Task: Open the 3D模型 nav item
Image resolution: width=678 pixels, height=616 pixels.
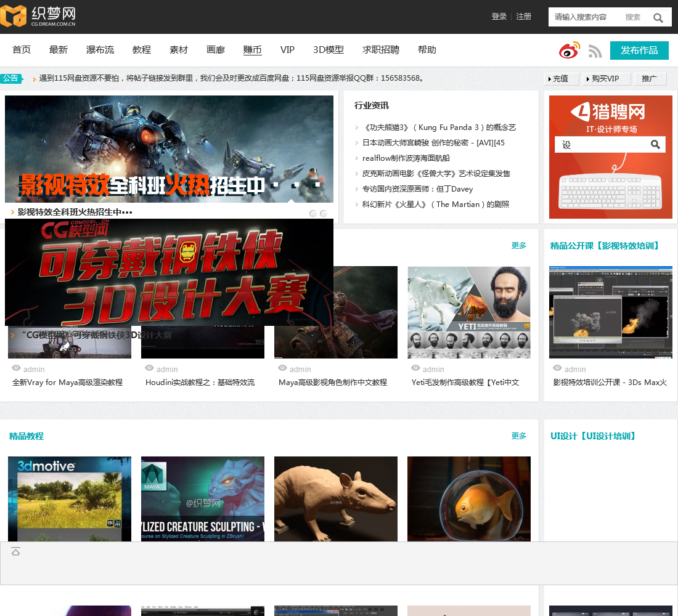Action: point(329,50)
